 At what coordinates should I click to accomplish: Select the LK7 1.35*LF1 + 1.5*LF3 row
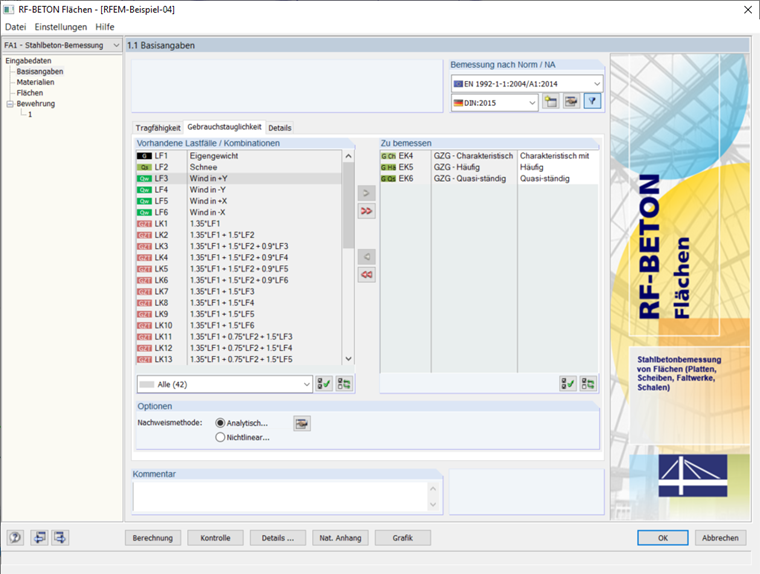pyautogui.click(x=239, y=292)
